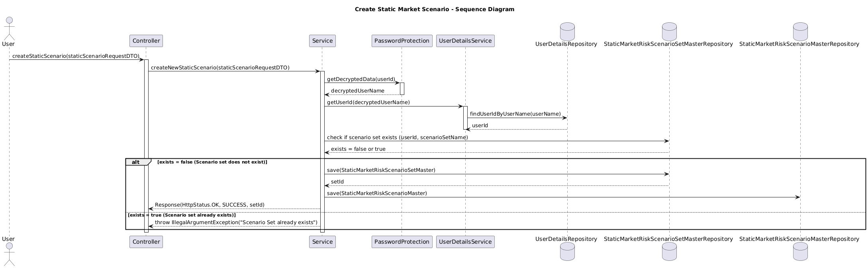Viewport: 868px width, 268px height.
Task: Click the bottom StaticMarketRiskScenarioMasterRepository database cylinder
Action: click(800, 251)
